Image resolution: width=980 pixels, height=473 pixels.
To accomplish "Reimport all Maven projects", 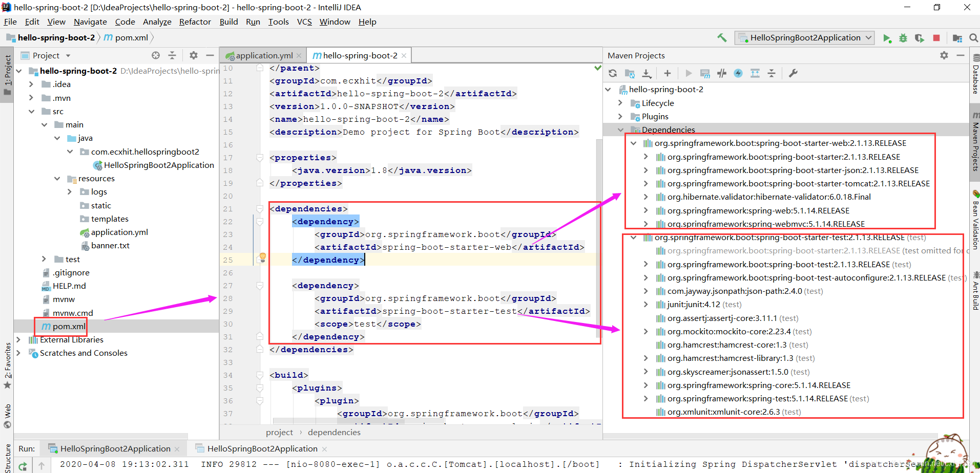I will click(613, 73).
